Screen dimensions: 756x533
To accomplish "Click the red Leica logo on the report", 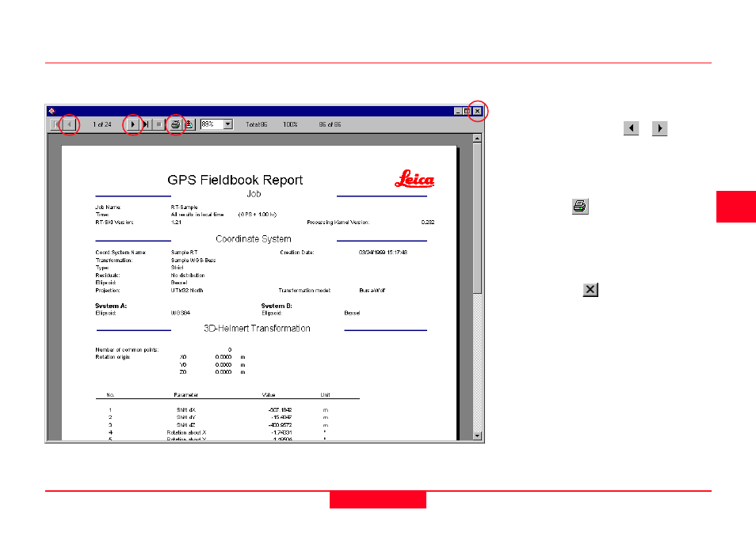I will (x=414, y=179).
